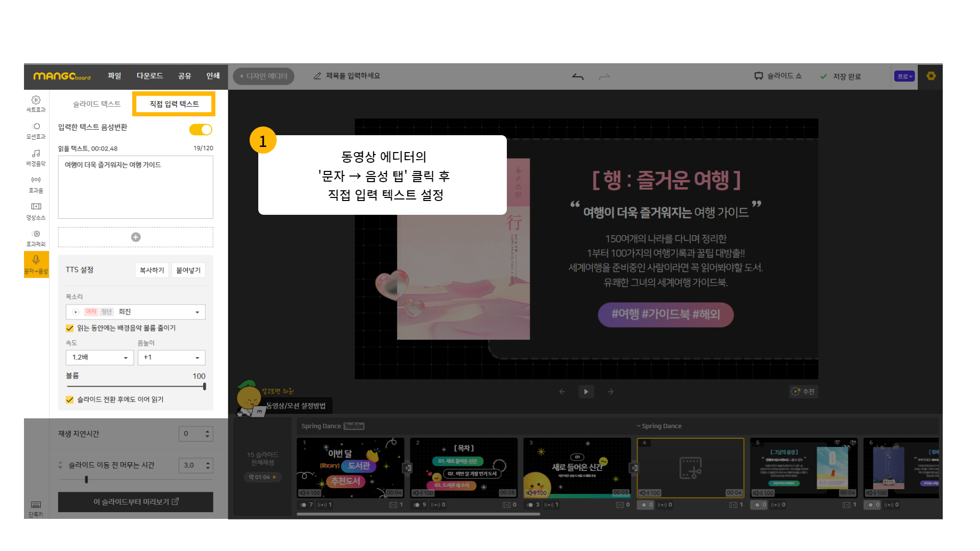Add a text block with plus icon

136,237
